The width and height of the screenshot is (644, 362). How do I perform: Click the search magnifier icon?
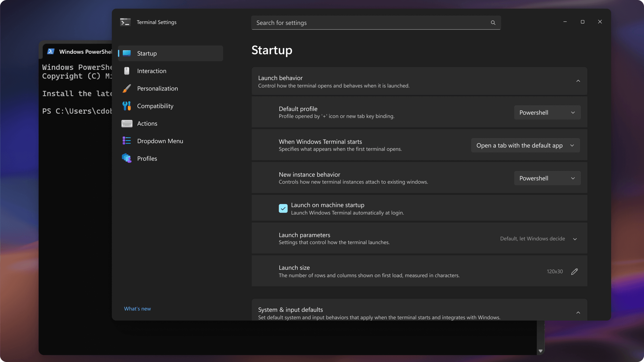pyautogui.click(x=493, y=23)
